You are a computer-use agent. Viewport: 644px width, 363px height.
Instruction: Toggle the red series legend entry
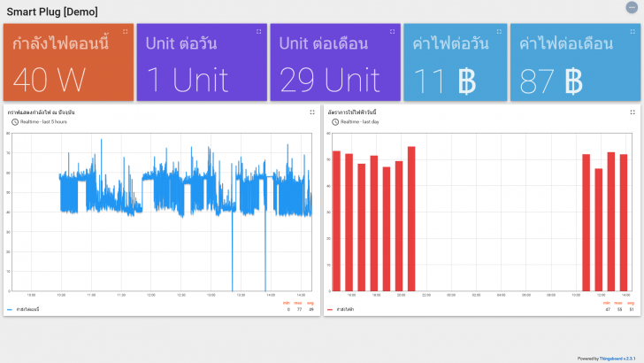(x=341, y=309)
